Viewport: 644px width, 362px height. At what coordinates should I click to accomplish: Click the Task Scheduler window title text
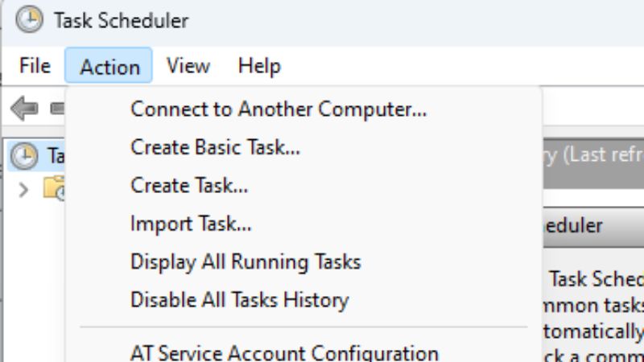tap(121, 21)
